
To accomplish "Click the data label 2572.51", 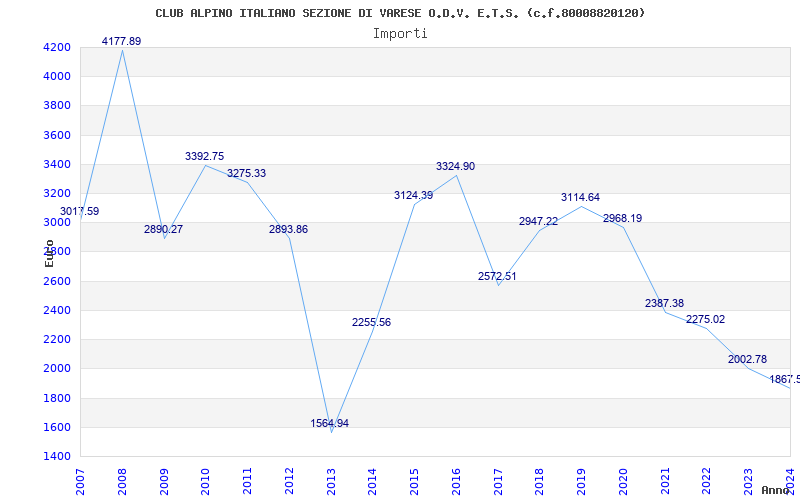I will (497, 276).
